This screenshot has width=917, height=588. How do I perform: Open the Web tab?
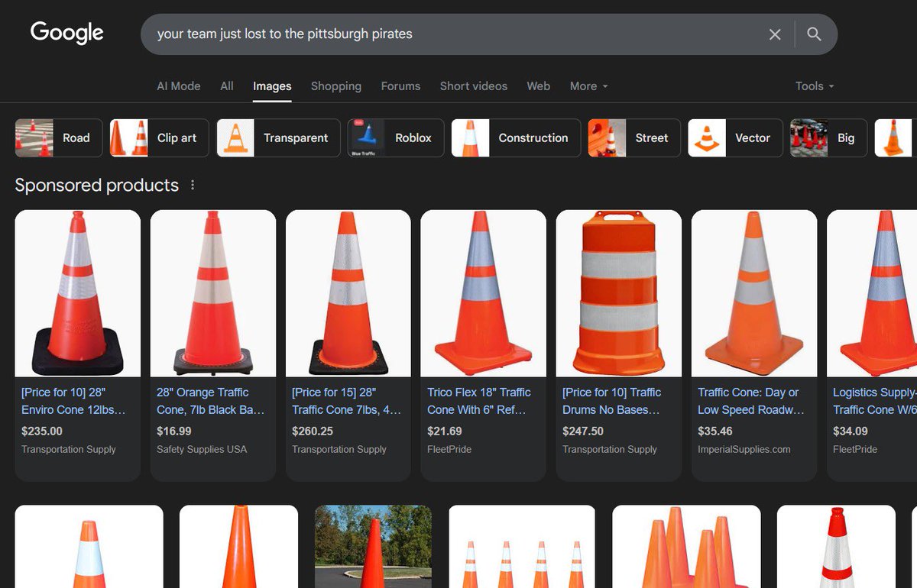[539, 86]
